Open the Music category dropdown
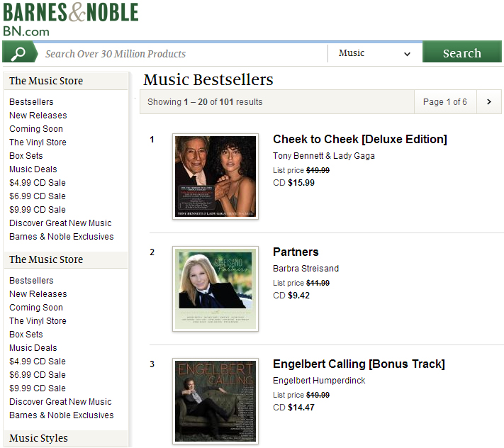Viewport: 504px width, 448px height. 375,53
